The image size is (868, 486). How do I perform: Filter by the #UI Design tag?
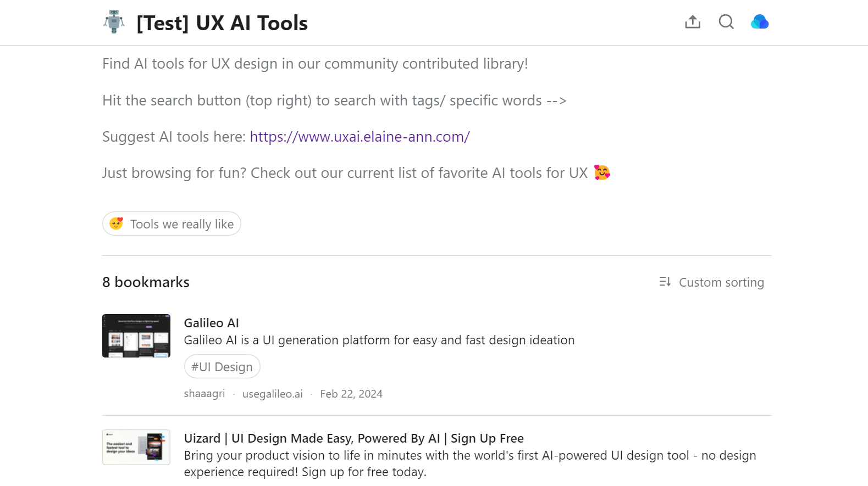tap(222, 367)
